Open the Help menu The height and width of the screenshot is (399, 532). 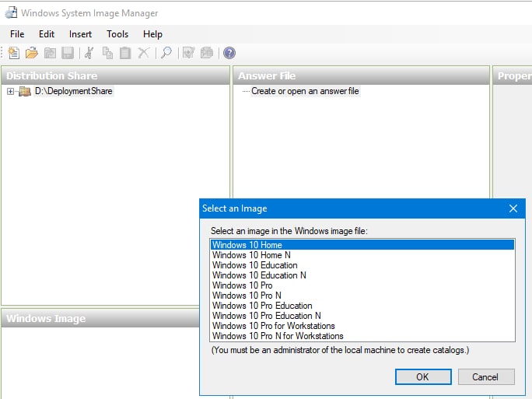[x=152, y=34]
